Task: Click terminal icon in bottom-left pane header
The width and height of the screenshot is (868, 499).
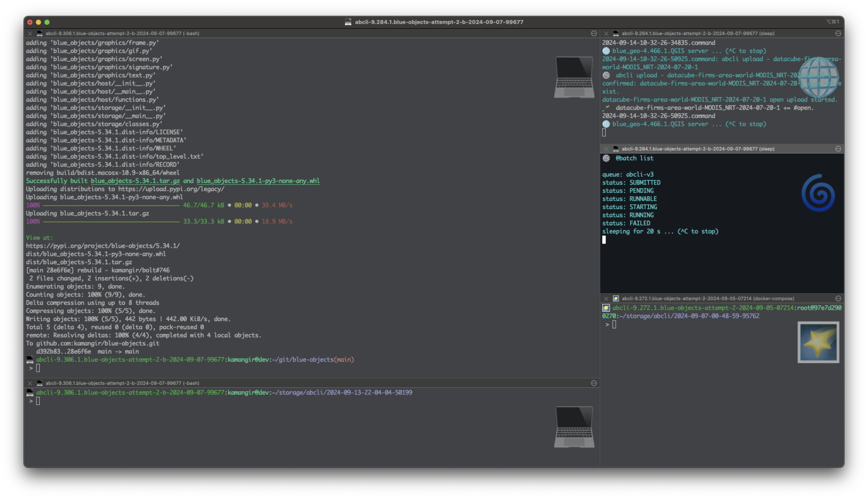Action: [40, 383]
